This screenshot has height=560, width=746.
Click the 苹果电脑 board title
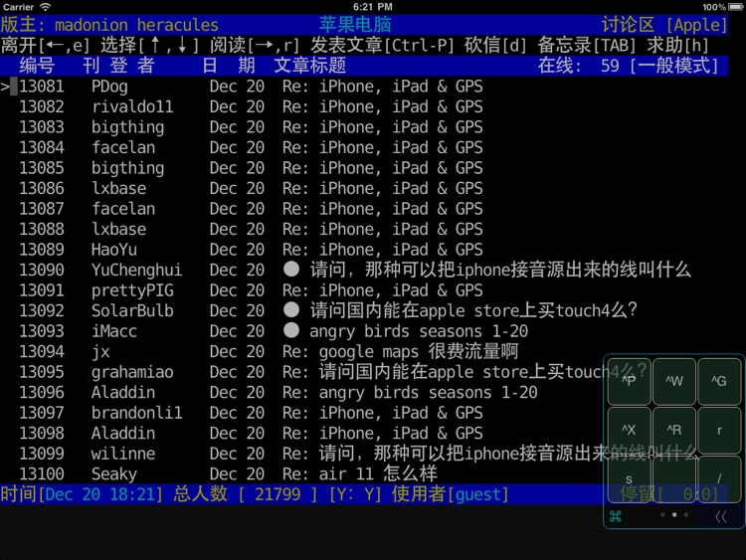[x=355, y=24]
